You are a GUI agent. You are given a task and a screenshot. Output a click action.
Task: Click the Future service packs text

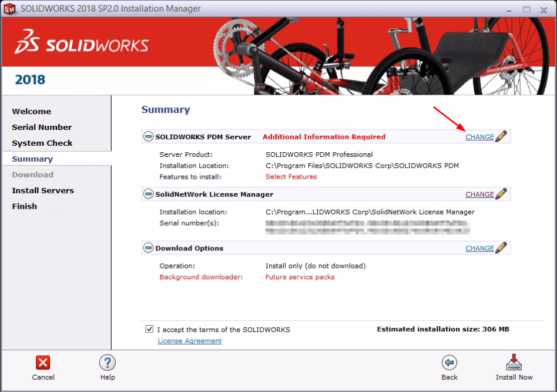(x=300, y=277)
